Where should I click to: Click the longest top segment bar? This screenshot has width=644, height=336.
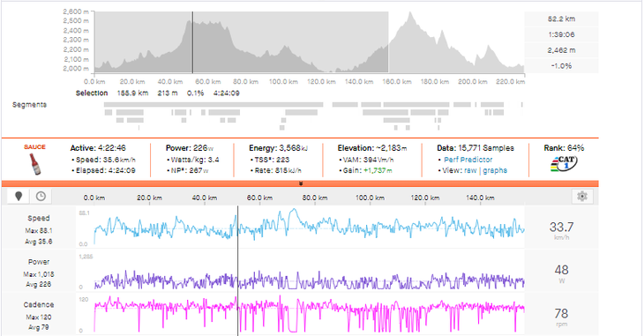[x=213, y=105]
